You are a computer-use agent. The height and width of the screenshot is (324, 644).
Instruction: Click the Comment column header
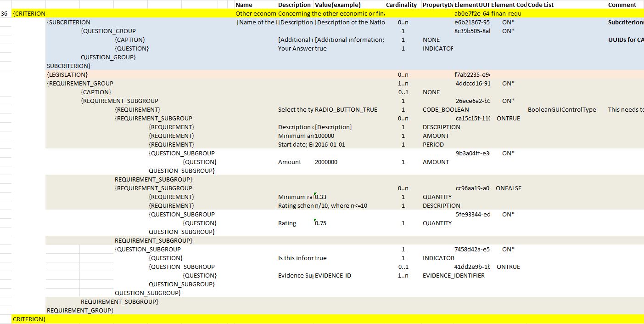pos(625,5)
